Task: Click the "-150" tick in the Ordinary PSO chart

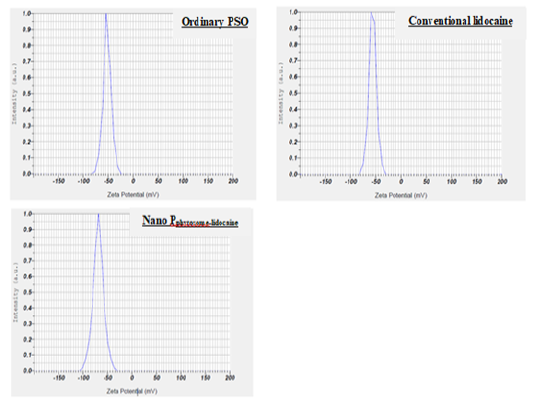Action: point(58,181)
